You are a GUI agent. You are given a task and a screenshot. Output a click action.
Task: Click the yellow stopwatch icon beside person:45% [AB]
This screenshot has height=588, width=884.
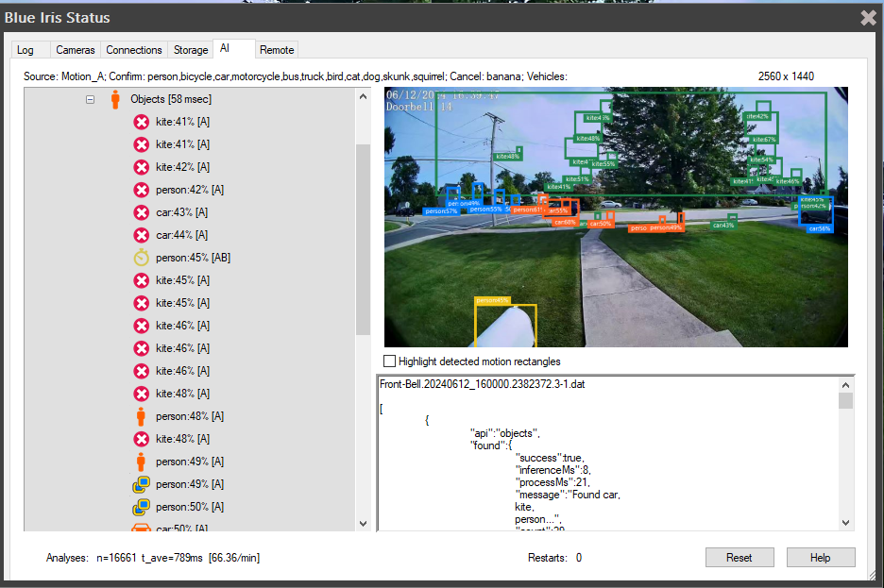[x=142, y=258]
